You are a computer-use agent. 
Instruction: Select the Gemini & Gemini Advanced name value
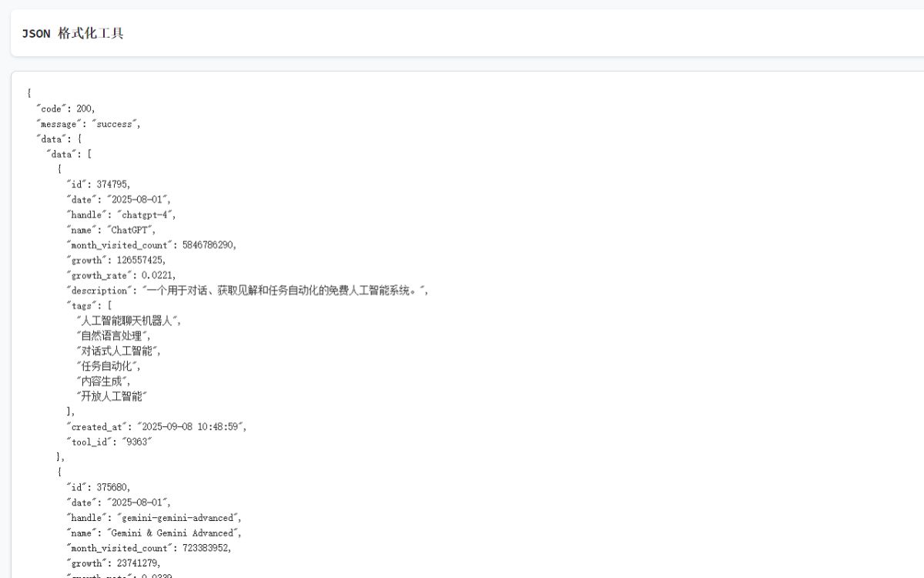pos(171,533)
